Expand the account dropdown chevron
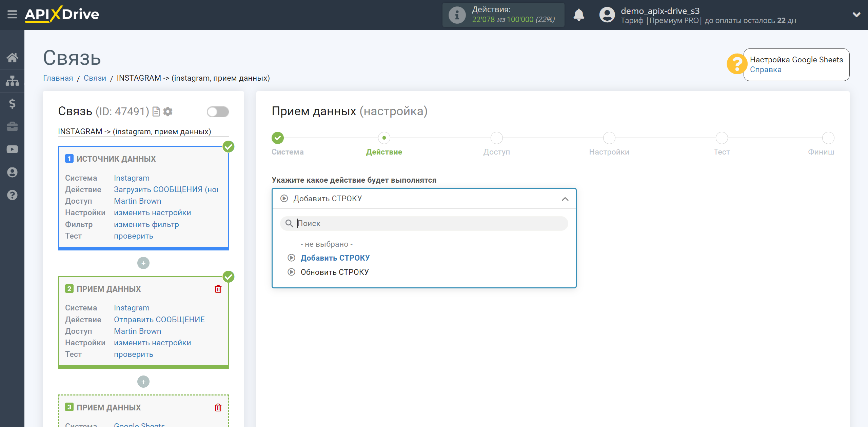The image size is (868, 427). coord(856,15)
